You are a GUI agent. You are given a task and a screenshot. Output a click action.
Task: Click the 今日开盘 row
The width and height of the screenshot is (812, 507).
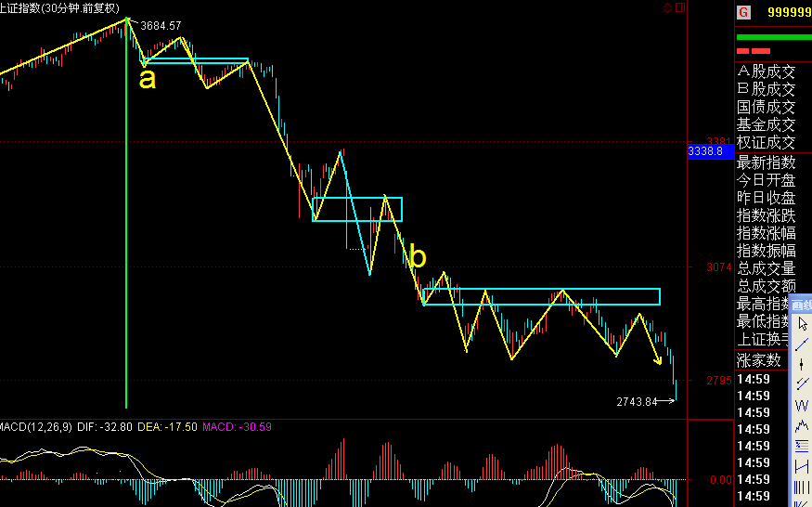[767, 180]
